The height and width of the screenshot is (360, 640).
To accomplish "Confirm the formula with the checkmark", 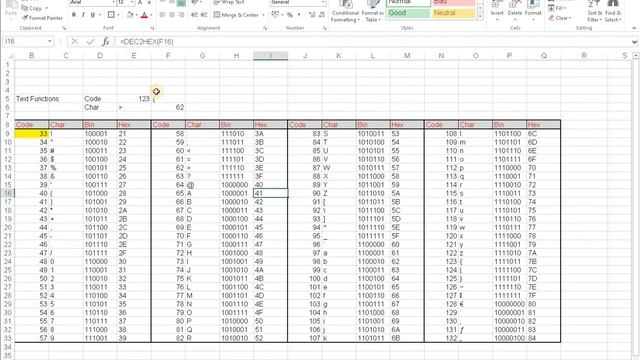I will click(x=90, y=42).
